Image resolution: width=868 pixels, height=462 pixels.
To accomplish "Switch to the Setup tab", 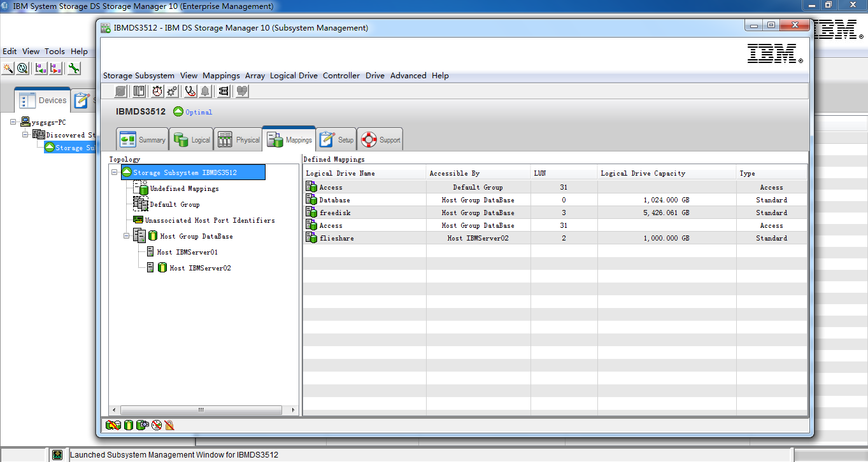I will coord(336,139).
